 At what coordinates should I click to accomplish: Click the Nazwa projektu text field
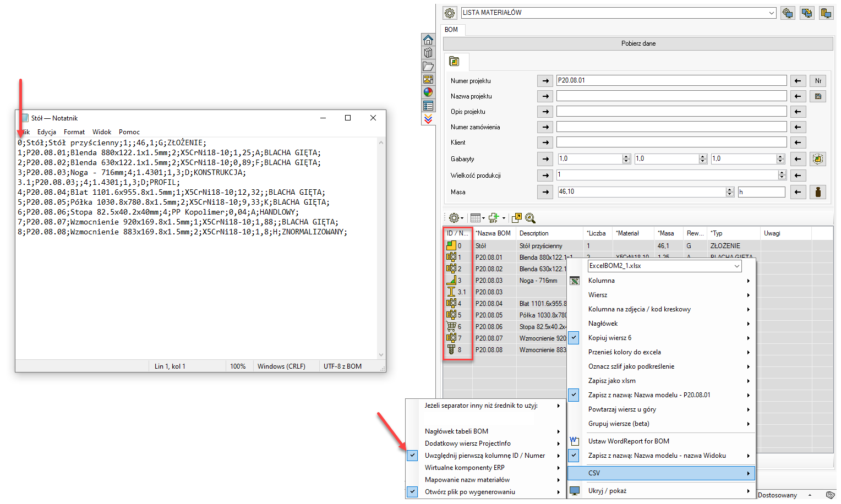click(671, 96)
